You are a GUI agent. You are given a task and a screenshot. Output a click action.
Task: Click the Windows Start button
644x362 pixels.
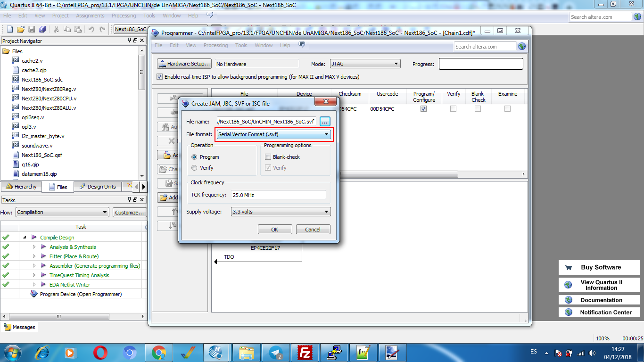click(x=11, y=352)
